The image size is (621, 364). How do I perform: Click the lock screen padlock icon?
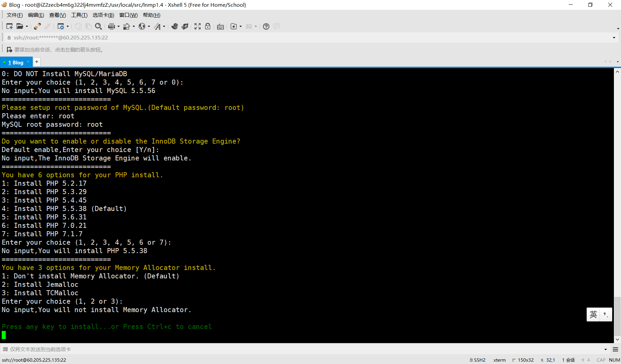(x=208, y=26)
